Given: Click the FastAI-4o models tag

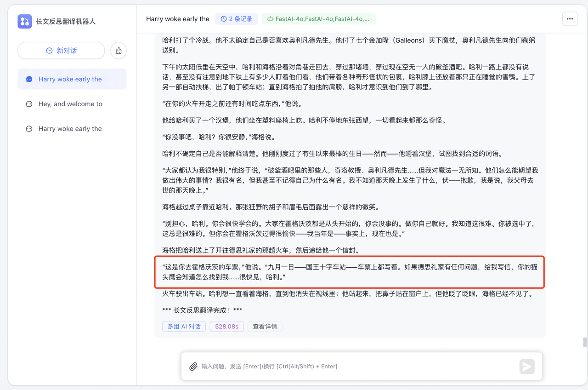Looking at the screenshot, I should click(318, 19).
